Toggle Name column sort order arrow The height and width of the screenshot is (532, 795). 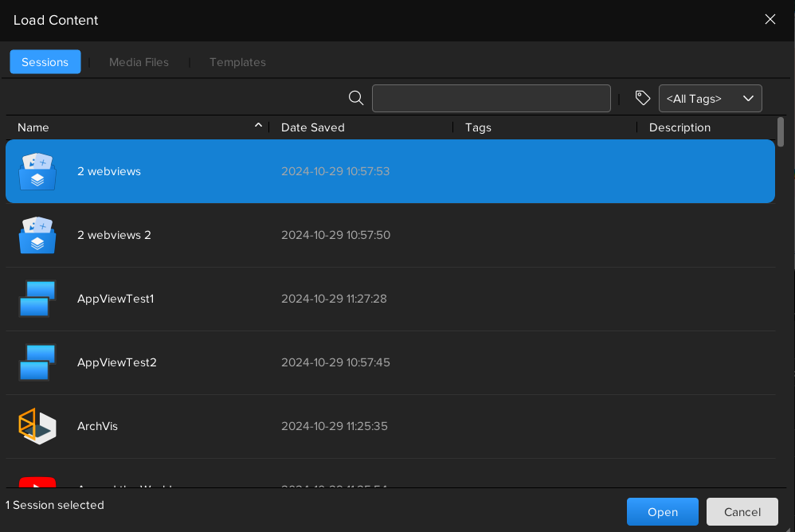click(258, 126)
